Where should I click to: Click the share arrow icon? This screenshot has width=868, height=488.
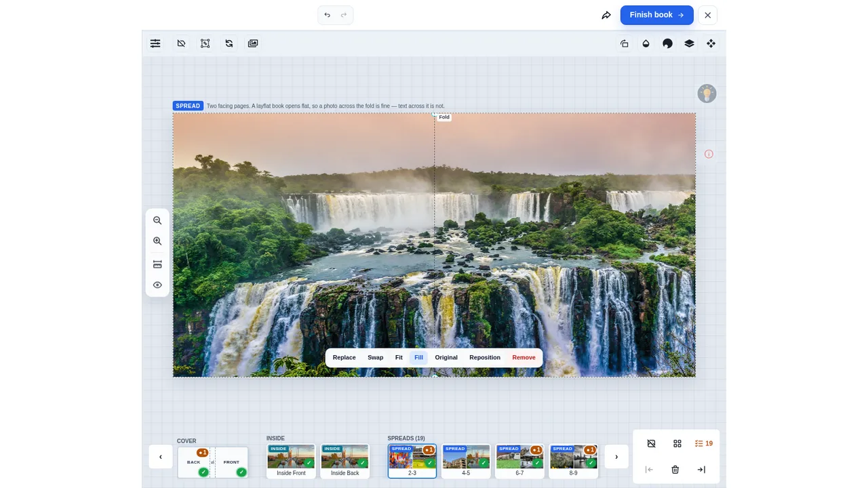[x=606, y=15]
